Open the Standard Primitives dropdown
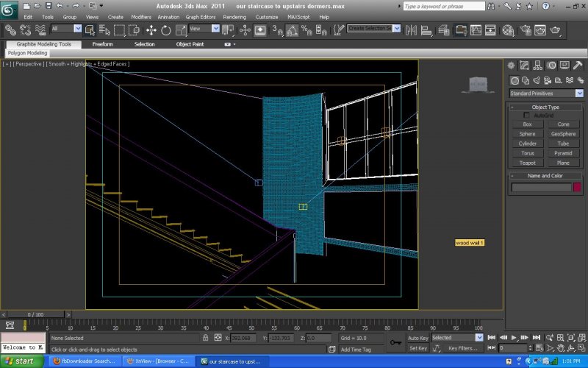Screen dimensions: 588x368 [545, 93]
